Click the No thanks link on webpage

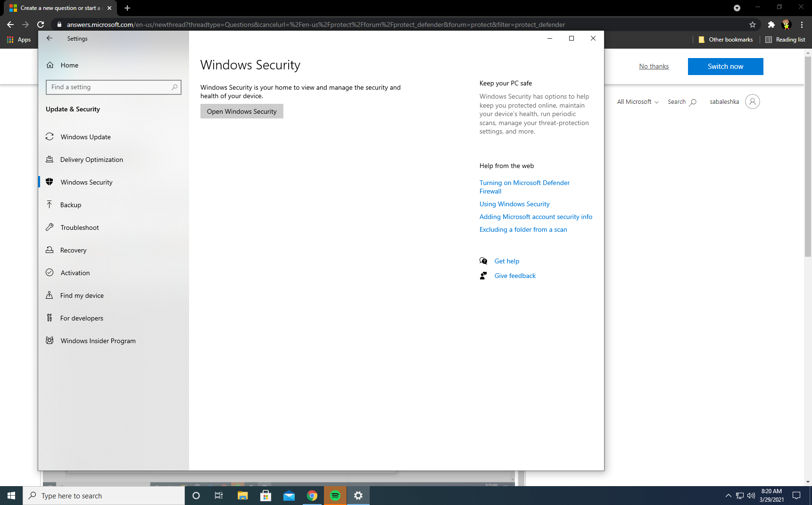[x=654, y=66]
